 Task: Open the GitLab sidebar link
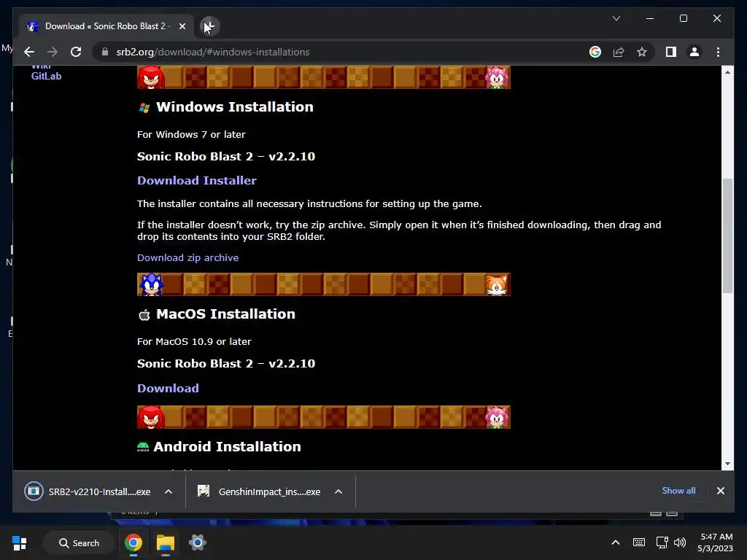click(46, 76)
